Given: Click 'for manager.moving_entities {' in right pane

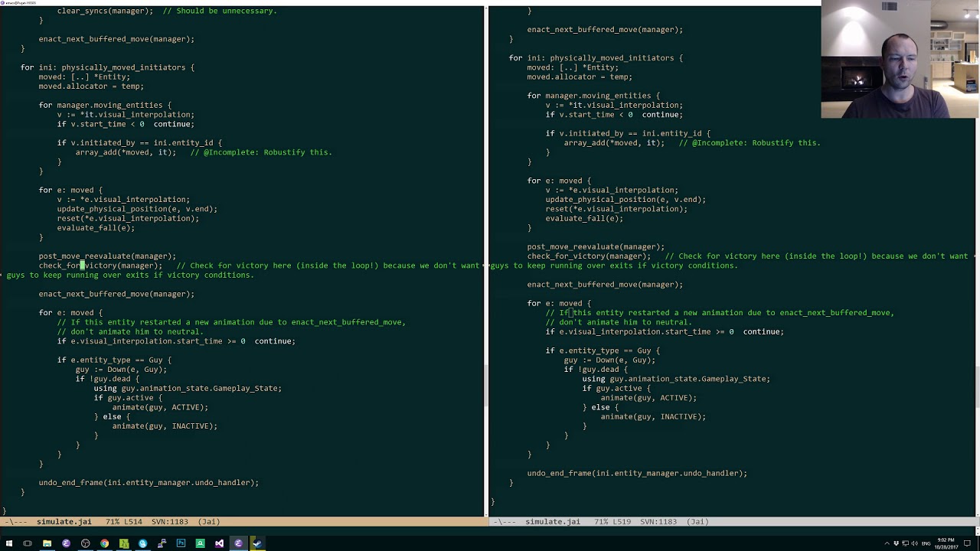Looking at the screenshot, I should 593,96.
